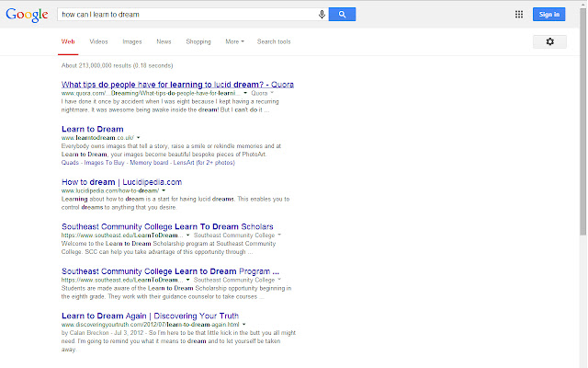The width and height of the screenshot is (588, 368).
Task: Open Southeast Community College Learn to Dream Program result
Action: pyautogui.click(x=170, y=271)
